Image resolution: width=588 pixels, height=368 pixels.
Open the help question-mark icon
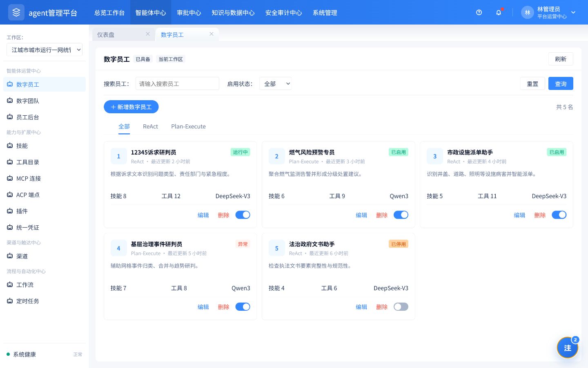479,13
